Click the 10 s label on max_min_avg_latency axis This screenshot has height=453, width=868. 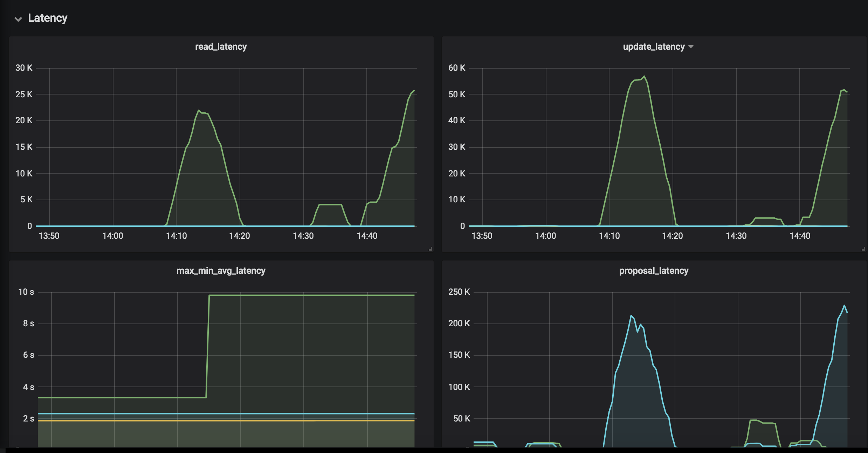pyautogui.click(x=26, y=292)
